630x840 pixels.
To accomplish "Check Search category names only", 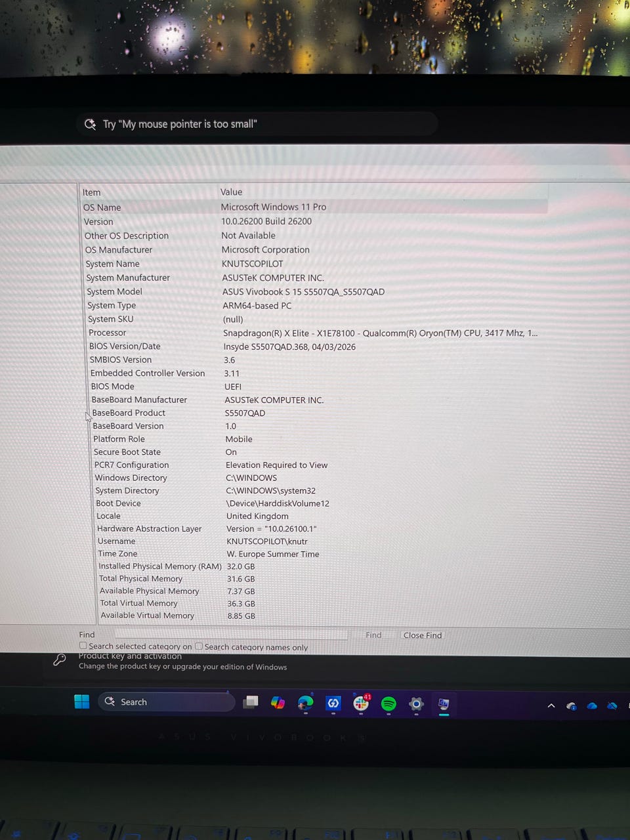I will [199, 646].
